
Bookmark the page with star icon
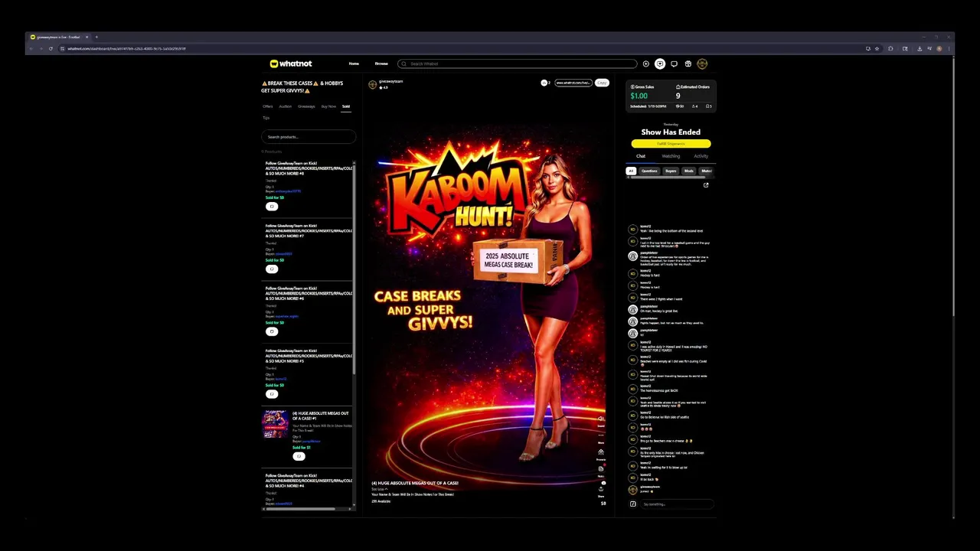[877, 49]
